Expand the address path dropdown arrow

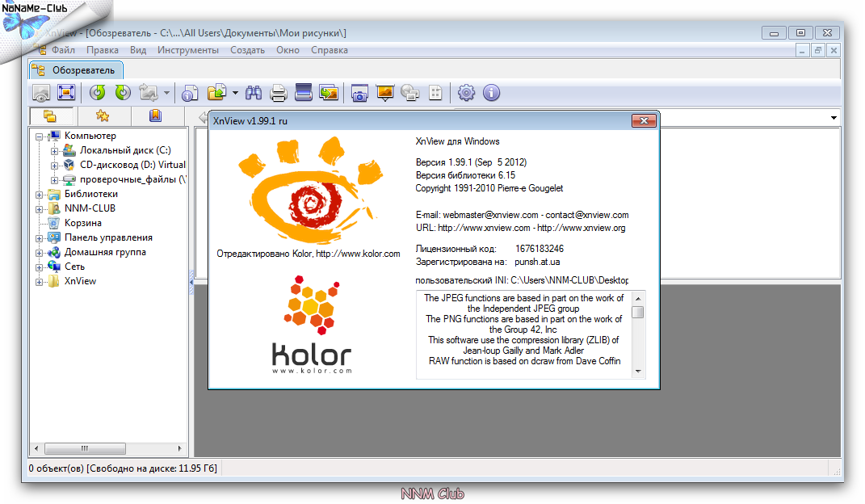pos(834,119)
